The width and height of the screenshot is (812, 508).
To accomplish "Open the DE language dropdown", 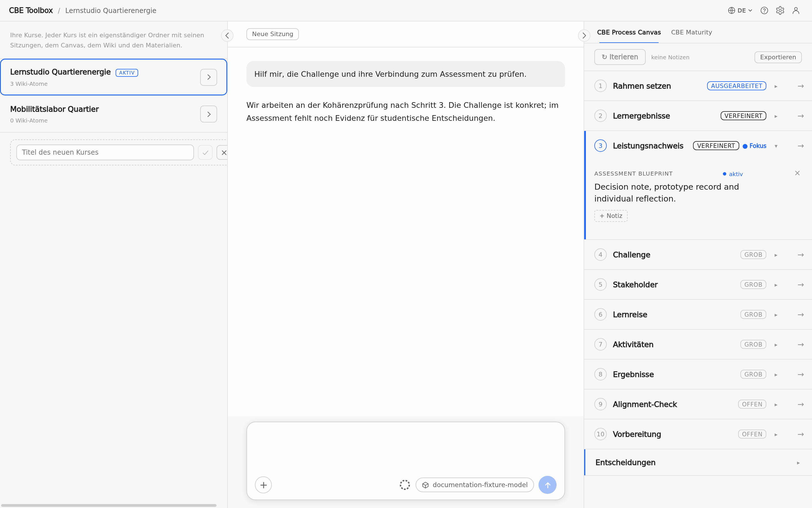I will (x=740, y=10).
